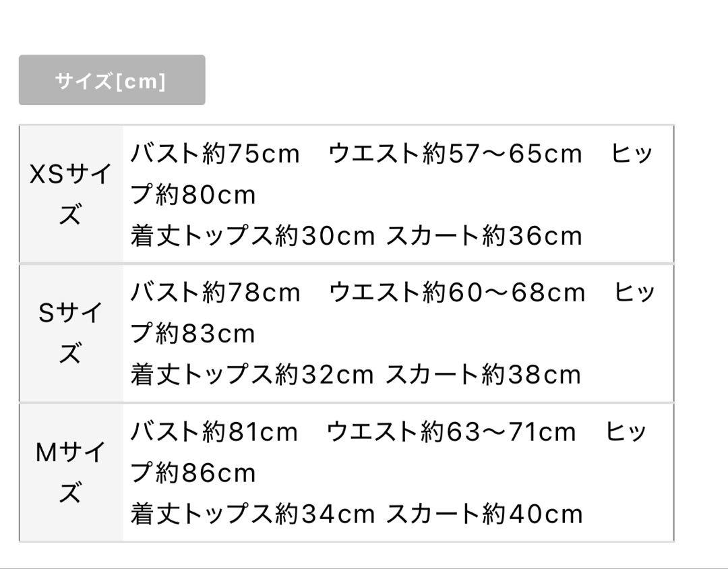This screenshot has height=569, width=728.
Task: Click スカート約40cm in M row
Action: point(484,514)
